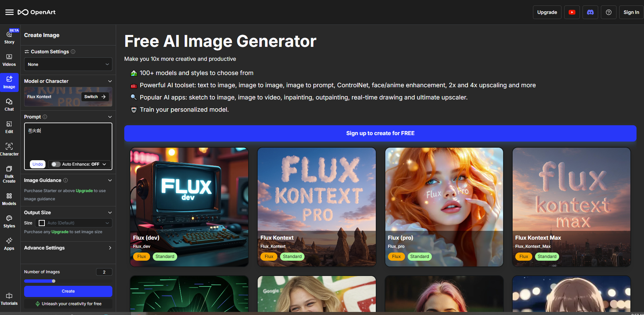Collapse the Output Size section

click(110, 212)
